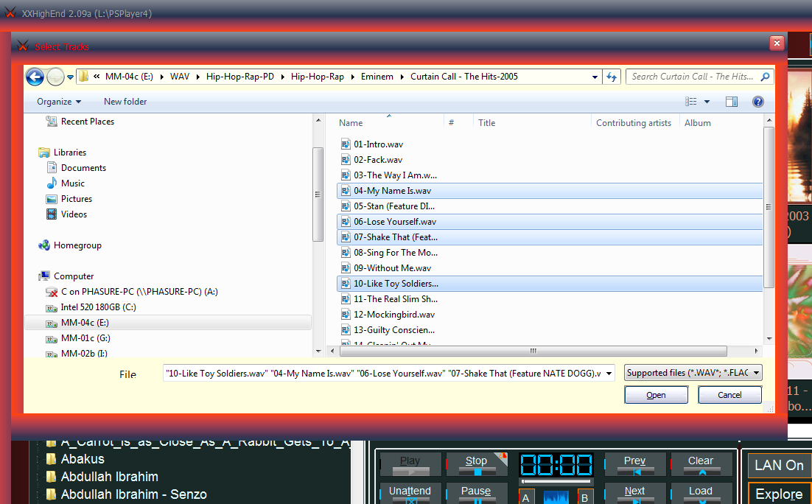Screen dimensions: 812x504
Task: Expand the address bar previous locations dropdown
Action: click(595, 77)
